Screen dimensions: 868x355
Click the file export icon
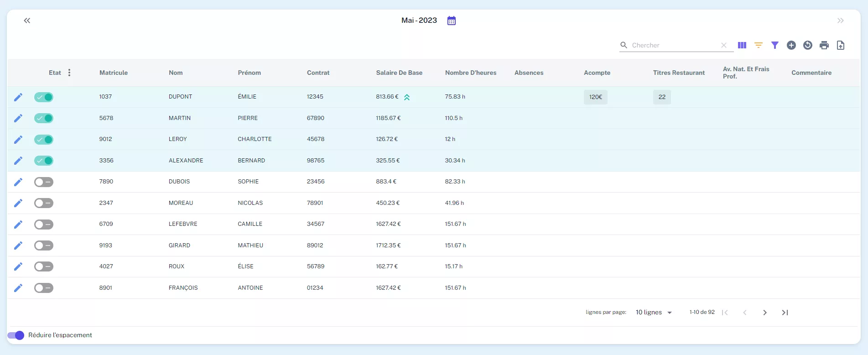(x=841, y=45)
